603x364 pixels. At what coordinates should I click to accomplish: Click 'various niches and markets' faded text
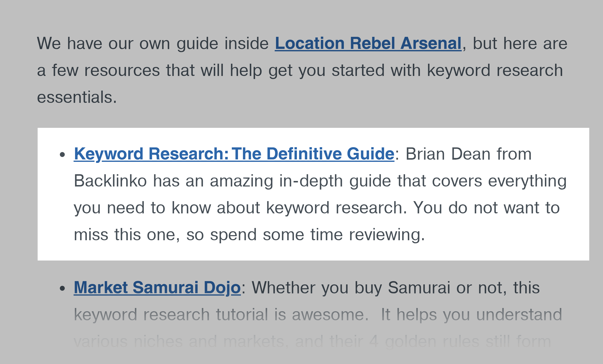coord(179,342)
